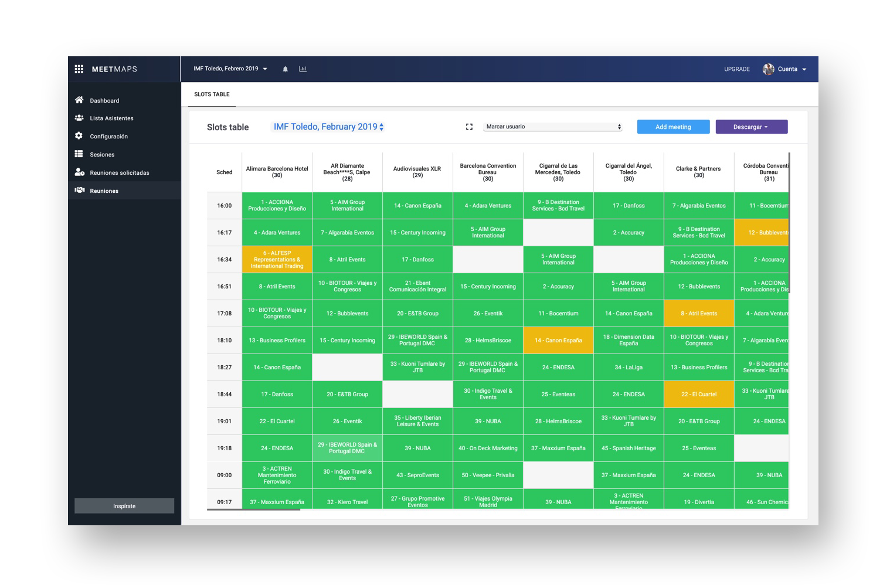890x588 pixels.
Task: Click the Barcelona Convention Bureau column header
Action: point(488,172)
